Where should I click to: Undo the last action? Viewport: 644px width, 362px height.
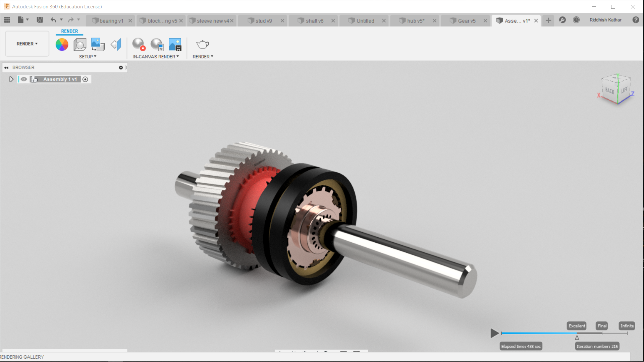coord(53,20)
